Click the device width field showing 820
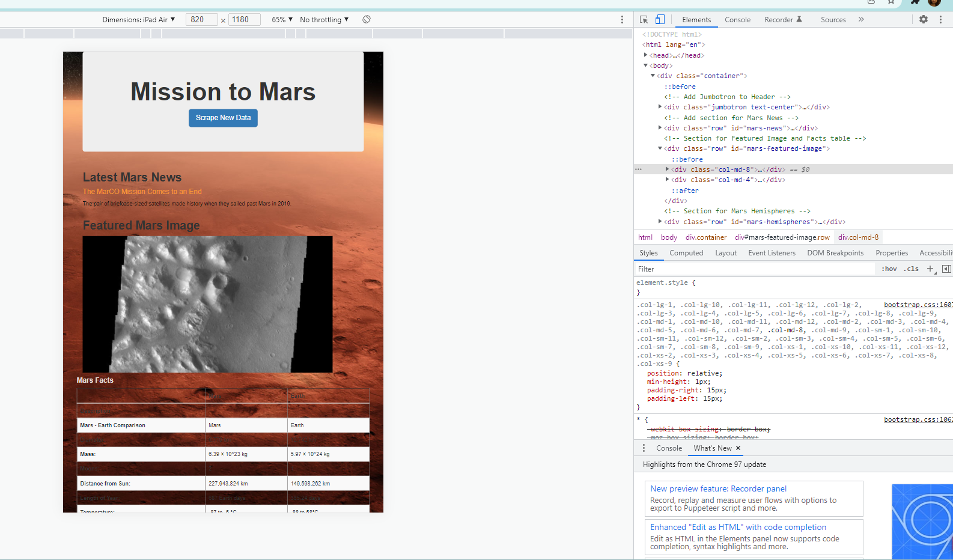The width and height of the screenshot is (953, 560). point(202,20)
